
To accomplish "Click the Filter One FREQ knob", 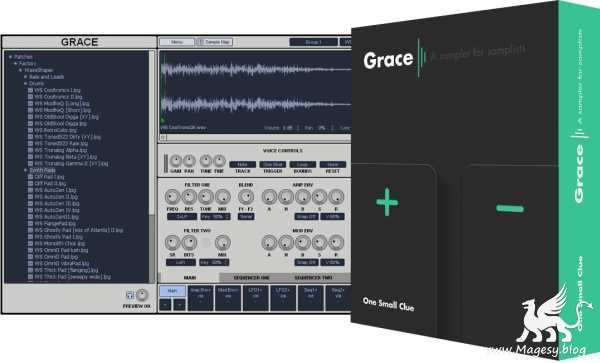I will click(x=172, y=197).
